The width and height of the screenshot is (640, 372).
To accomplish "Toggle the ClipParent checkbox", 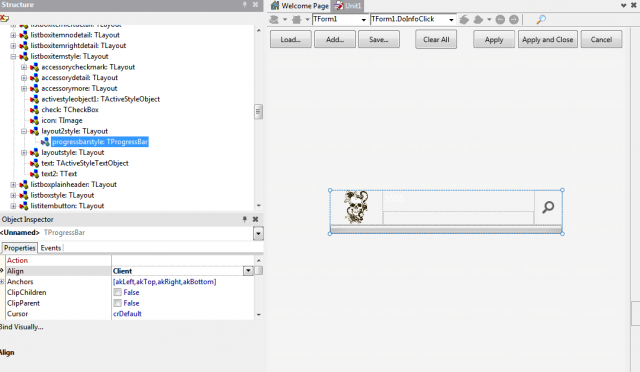I will (x=118, y=303).
